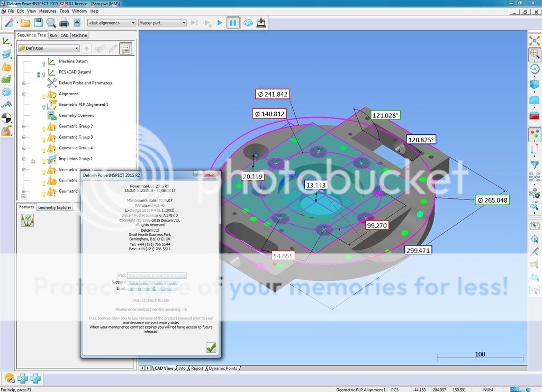The height and width of the screenshot is (392, 542).
Task: Open the Measures menu
Action: pyautogui.click(x=48, y=11)
